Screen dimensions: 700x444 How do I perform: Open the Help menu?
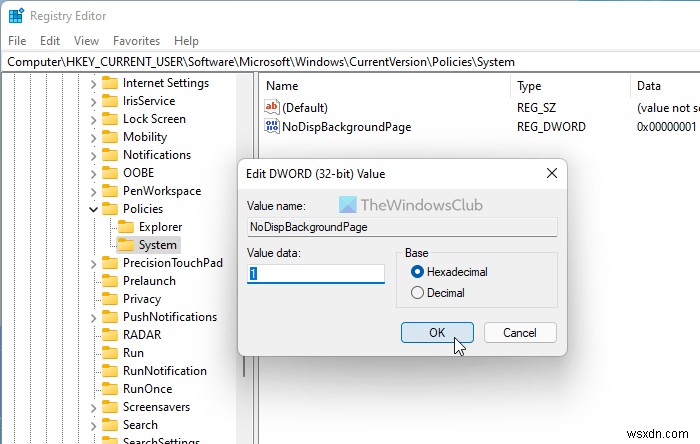[x=186, y=41]
